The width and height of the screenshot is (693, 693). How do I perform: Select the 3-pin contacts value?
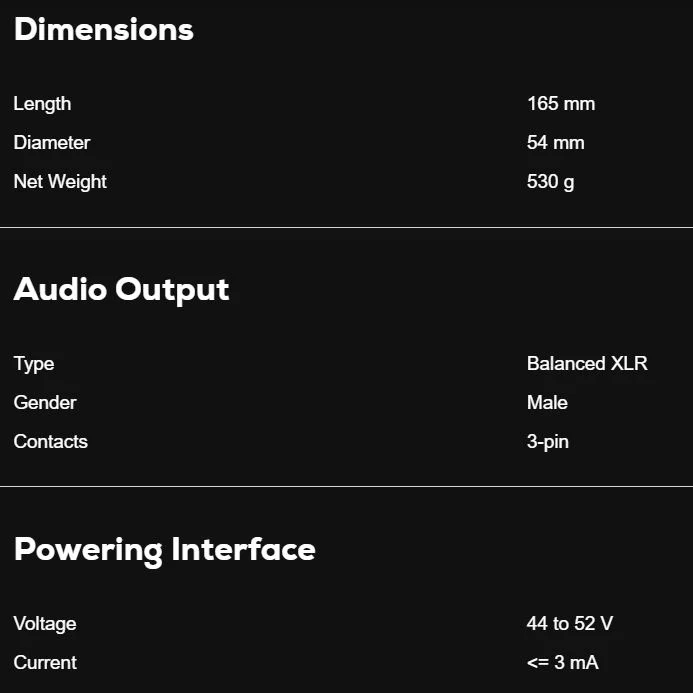point(548,442)
